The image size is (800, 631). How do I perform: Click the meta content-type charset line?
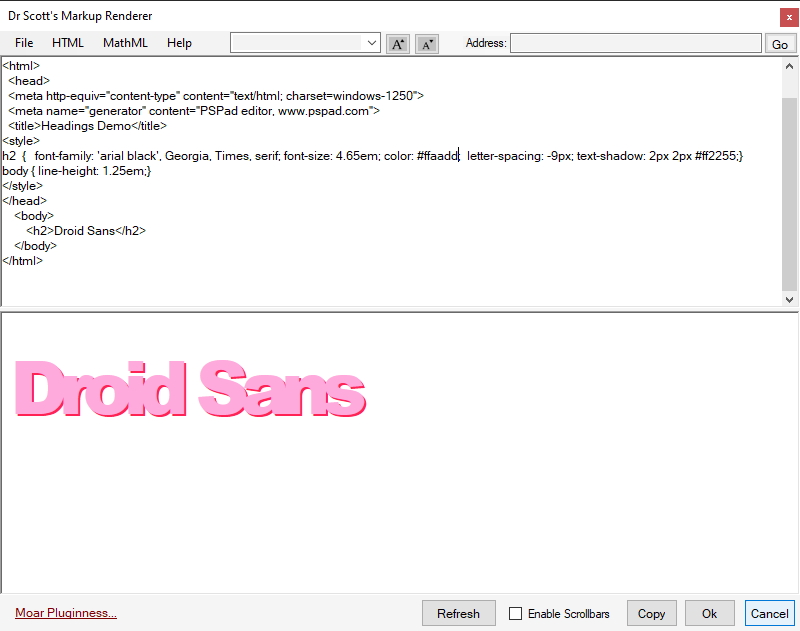pyautogui.click(x=216, y=95)
